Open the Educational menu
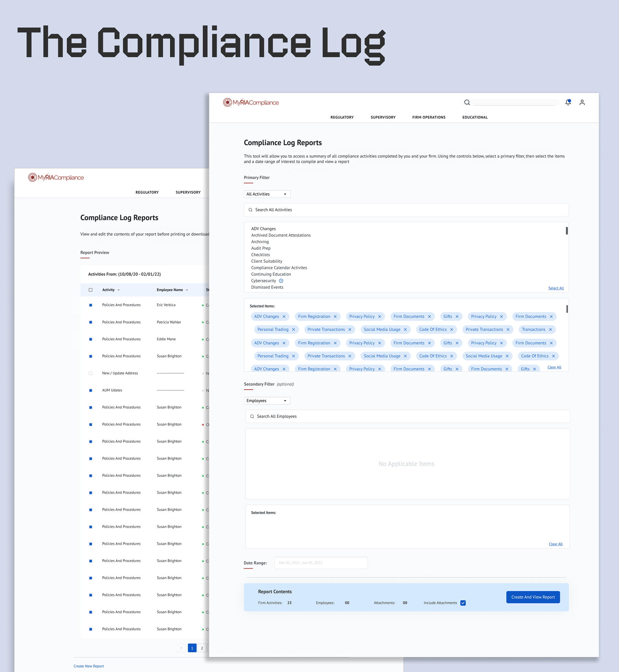Viewport: 619px width, 672px height. (475, 117)
